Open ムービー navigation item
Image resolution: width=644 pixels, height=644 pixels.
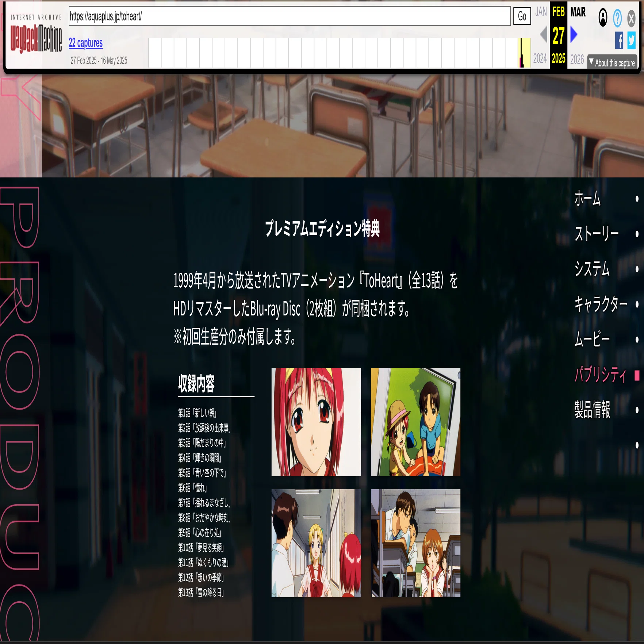click(x=592, y=339)
